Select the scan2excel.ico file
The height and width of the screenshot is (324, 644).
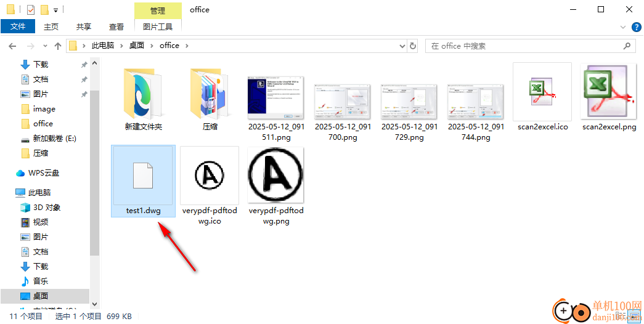[x=542, y=98]
